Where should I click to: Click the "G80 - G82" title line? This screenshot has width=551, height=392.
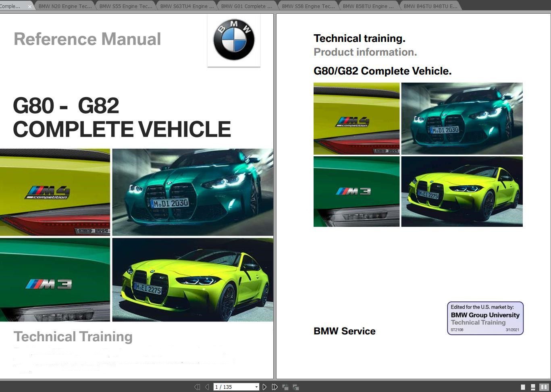coord(66,106)
